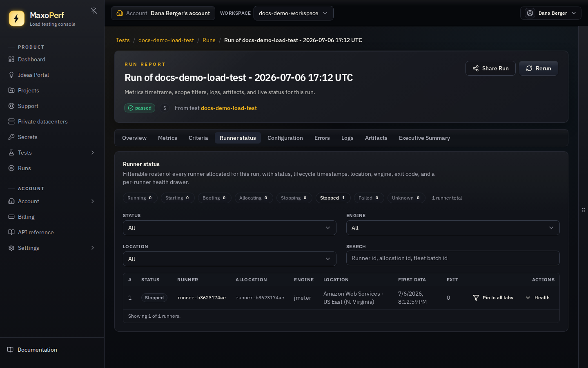Screen dimensions: 588x368
Task: Click the Rerun button label
Action: click(543, 68)
